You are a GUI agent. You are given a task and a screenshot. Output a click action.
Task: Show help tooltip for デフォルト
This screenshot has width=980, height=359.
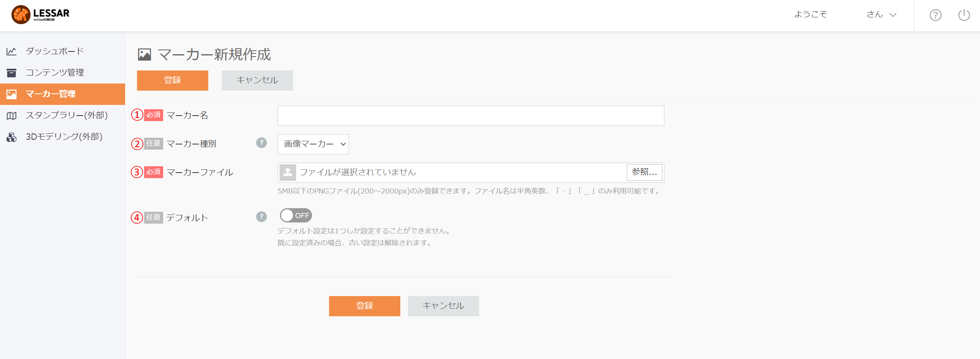261,217
